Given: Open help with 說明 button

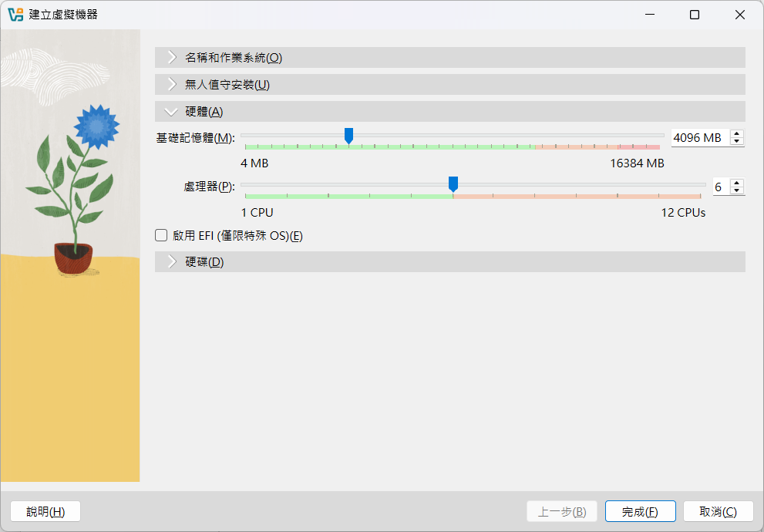Looking at the screenshot, I should click(45, 512).
